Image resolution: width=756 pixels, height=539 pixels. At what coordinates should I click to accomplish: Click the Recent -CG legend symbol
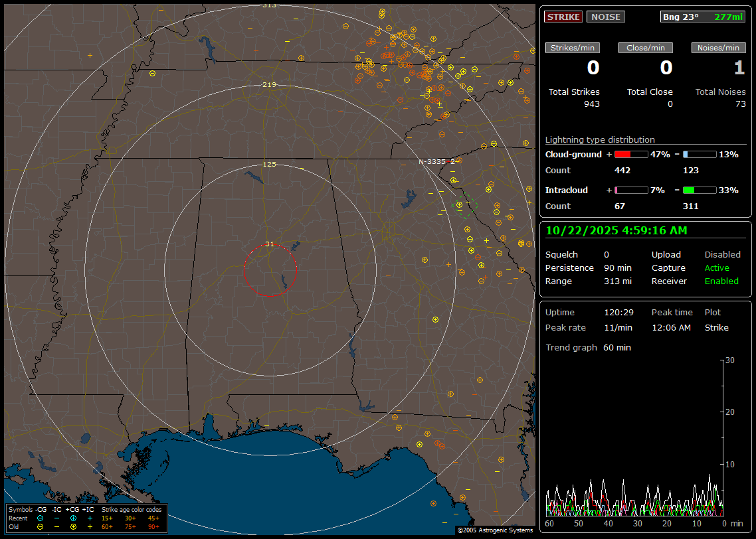[41, 518]
